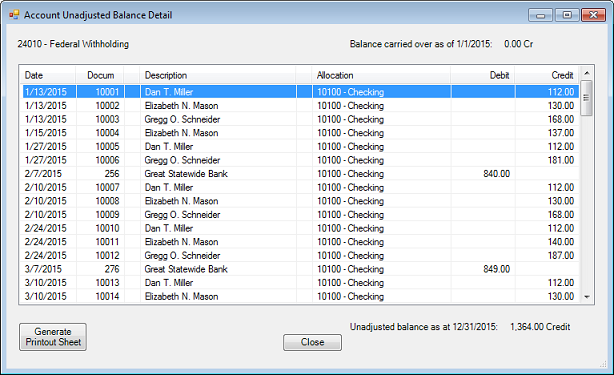Select row for document 10011
Viewport: 614px width, 375px height.
click(x=300, y=242)
